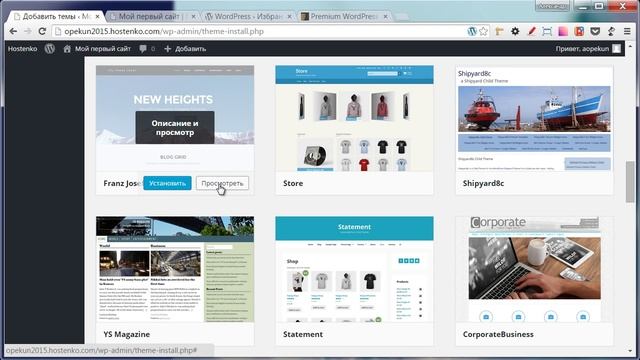The height and width of the screenshot is (360, 640).
Task: Close the Мой первый сайт tab
Action: 193,17
